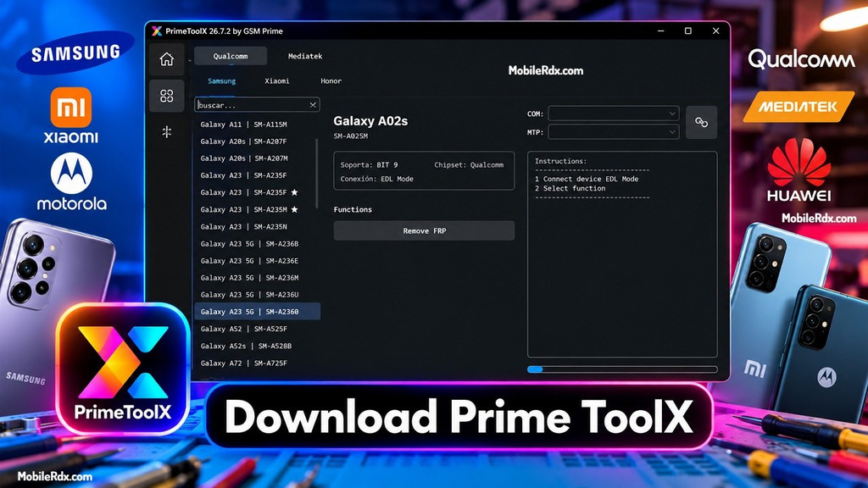The image size is (868, 488).
Task: Select Galaxy A23 5G | SM-A236M
Action: [249, 278]
